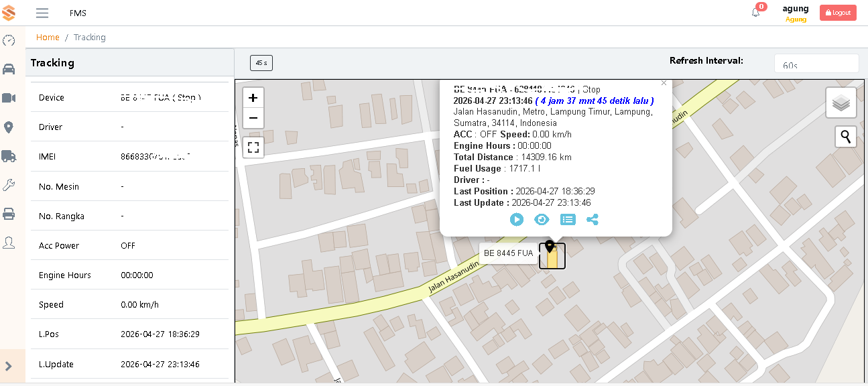Screen dimensions: 868x386
Task: Go to Home breadcrumb link
Action: tap(48, 38)
